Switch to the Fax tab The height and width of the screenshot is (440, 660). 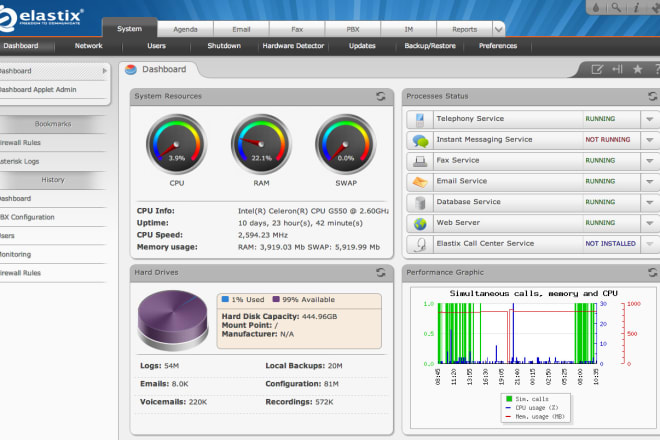point(297,29)
